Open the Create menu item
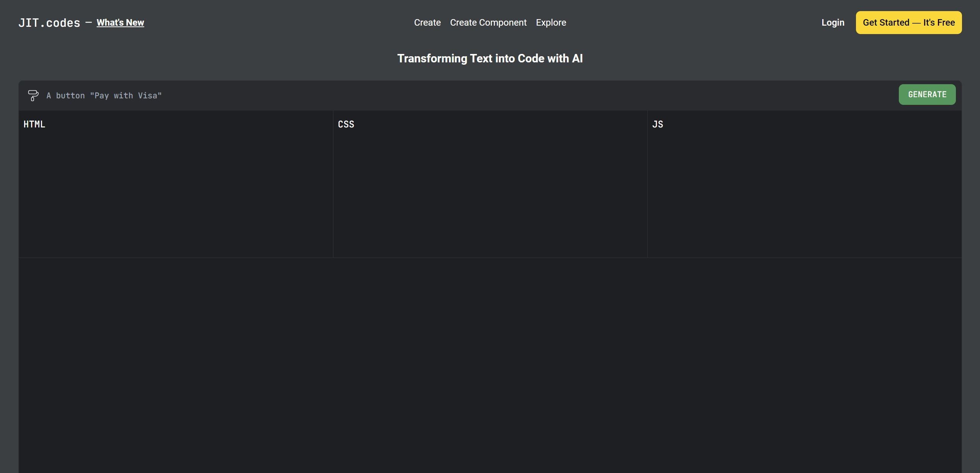Screen dimensions: 980x473 click(x=427, y=23)
